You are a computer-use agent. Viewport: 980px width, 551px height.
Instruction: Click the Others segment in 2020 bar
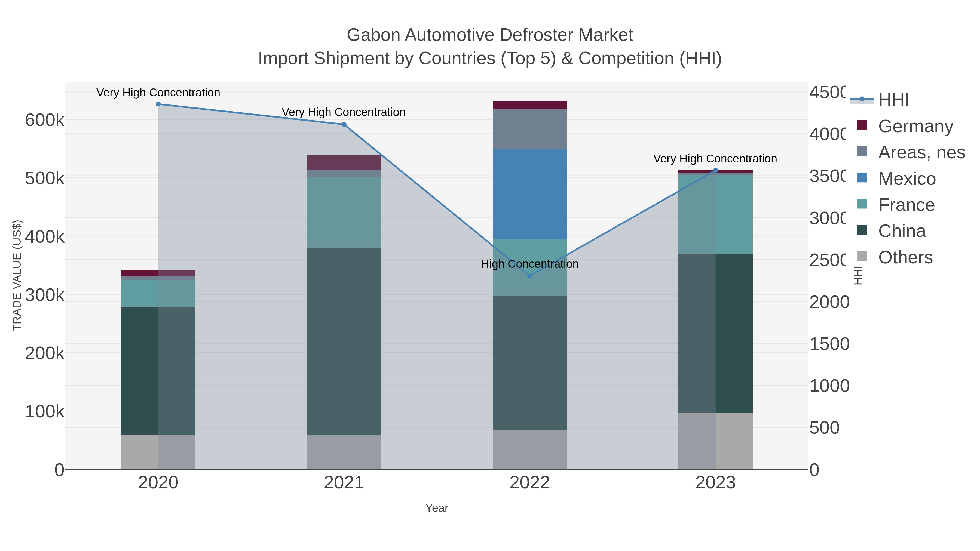(x=158, y=452)
